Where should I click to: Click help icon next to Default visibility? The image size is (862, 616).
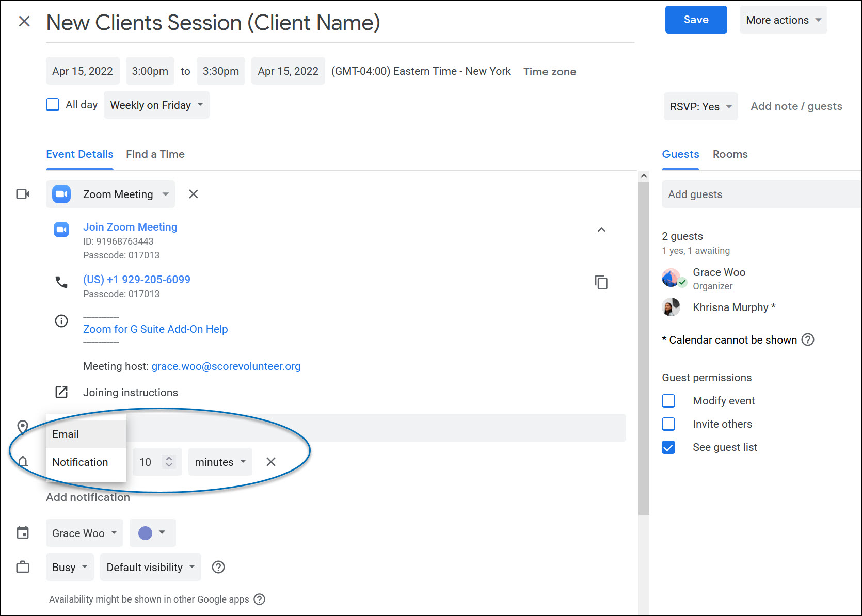click(218, 567)
